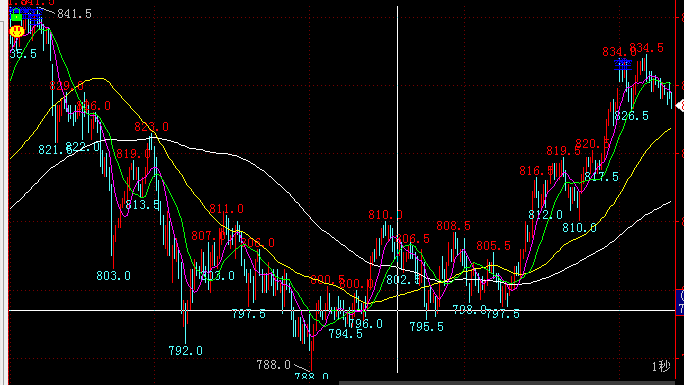
Task: Click the 819.5 peak price label
Action: 564,151
